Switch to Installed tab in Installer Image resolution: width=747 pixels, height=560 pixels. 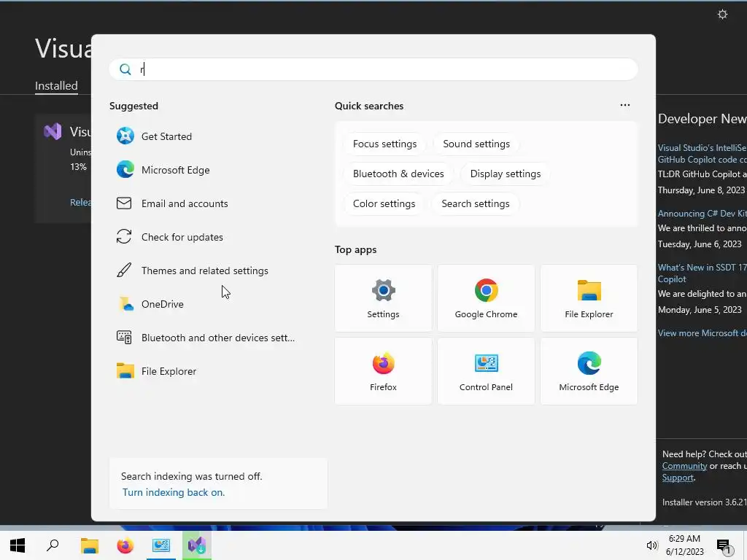56,86
